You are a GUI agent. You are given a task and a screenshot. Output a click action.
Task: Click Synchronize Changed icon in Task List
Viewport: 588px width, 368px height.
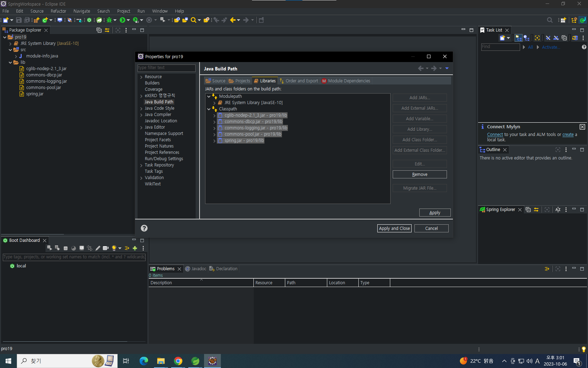(x=575, y=38)
